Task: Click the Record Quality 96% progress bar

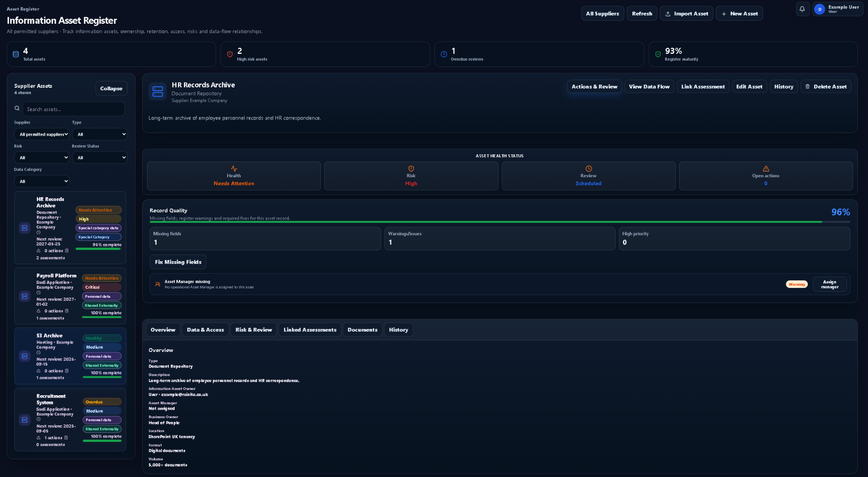Action: coord(500,222)
